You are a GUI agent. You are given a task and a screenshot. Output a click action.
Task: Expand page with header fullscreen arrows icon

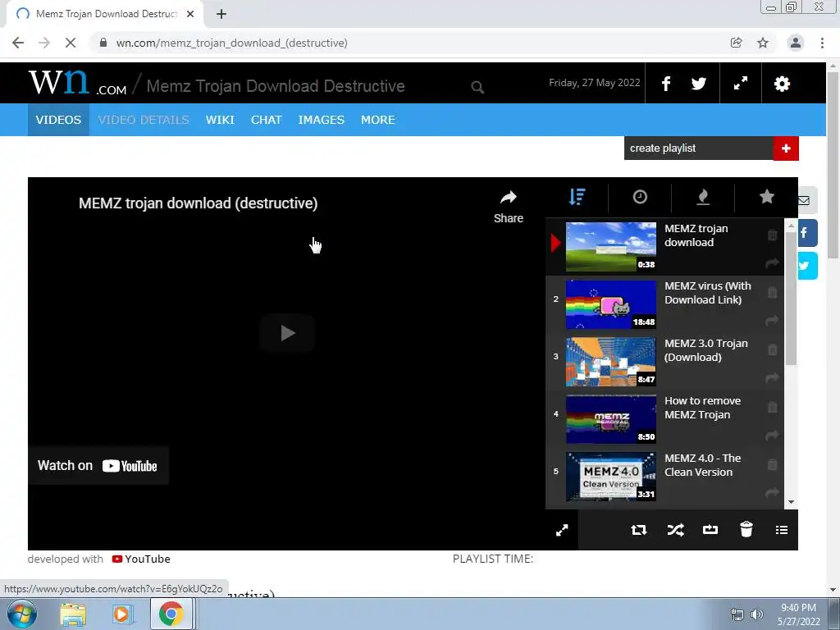click(x=741, y=83)
